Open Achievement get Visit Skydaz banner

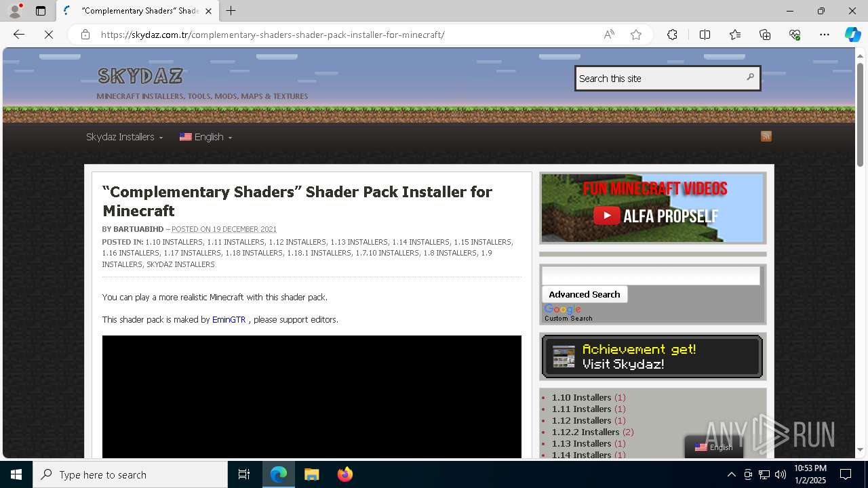(653, 357)
